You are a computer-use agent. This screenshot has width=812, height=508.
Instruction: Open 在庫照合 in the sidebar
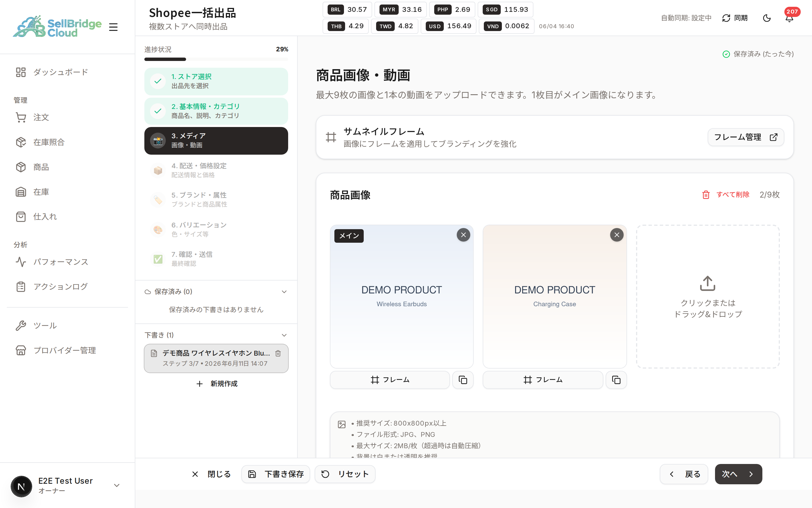coord(67,142)
